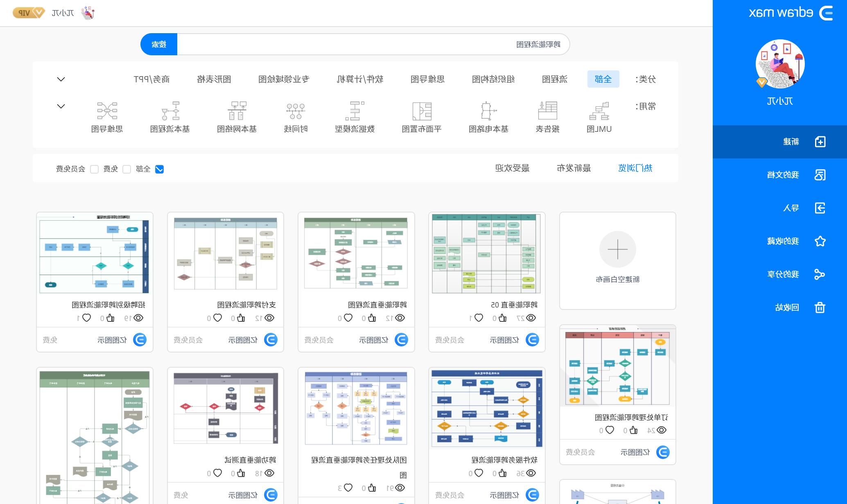Click eye icon on 订单处理跨职能流程图 card

(x=662, y=430)
